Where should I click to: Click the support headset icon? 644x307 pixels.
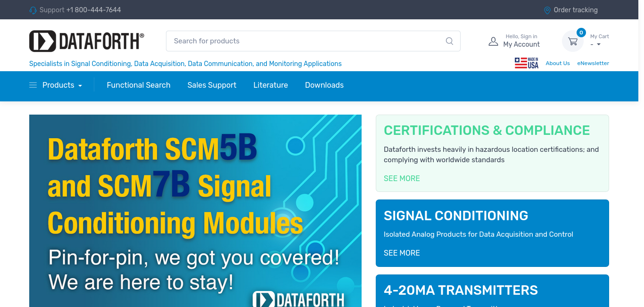[33, 10]
